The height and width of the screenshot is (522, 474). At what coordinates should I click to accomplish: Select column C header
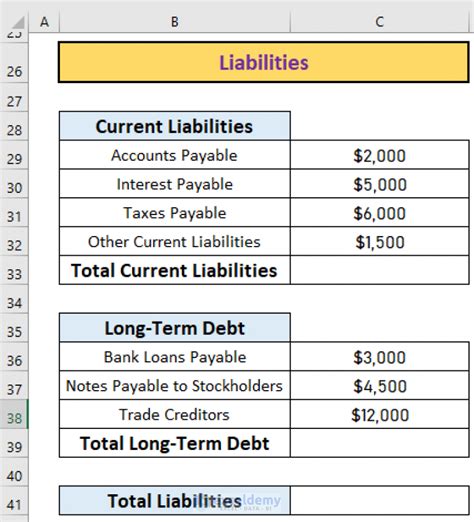click(380, 22)
